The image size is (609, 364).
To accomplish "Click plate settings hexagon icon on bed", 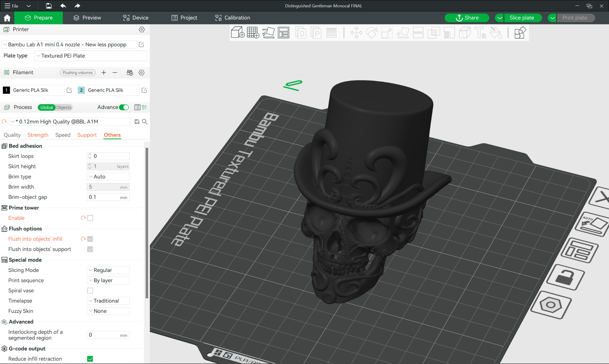I will point(551,305).
